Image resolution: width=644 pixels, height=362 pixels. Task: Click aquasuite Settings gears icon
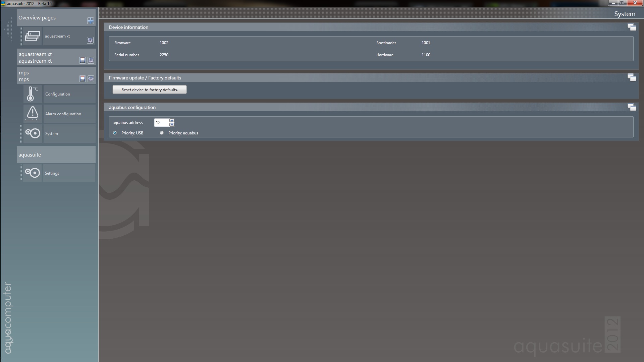tap(33, 173)
